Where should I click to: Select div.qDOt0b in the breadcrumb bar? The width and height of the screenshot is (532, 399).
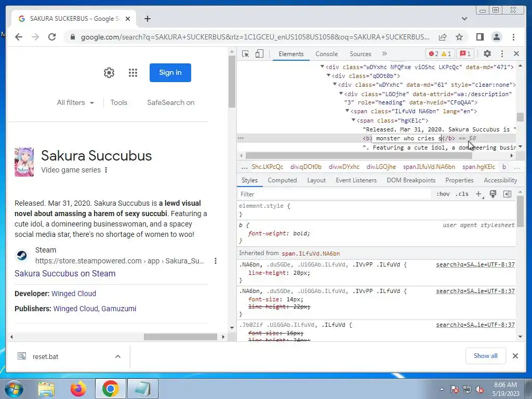(305, 167)
